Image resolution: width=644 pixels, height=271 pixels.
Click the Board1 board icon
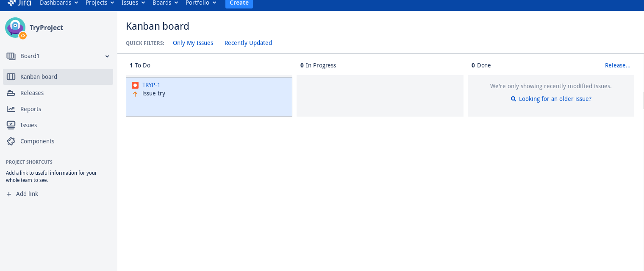click(x=11, y=56)
